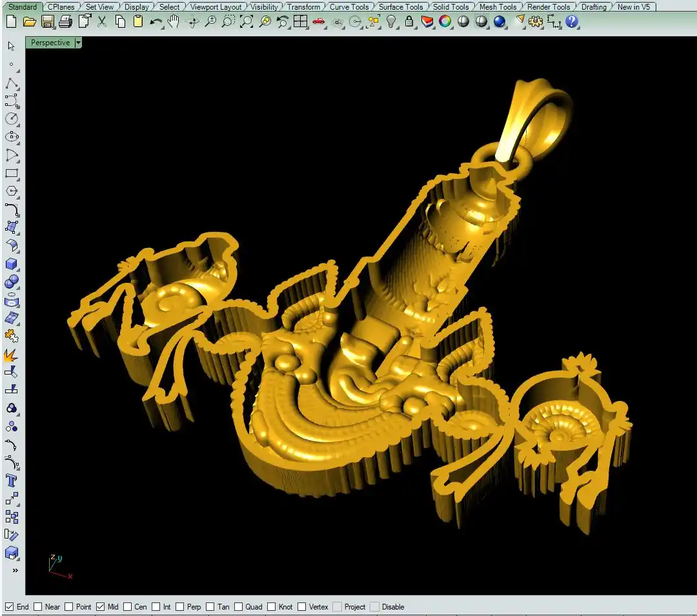Expand the sidebar overflow chevron
697x616 pixels.
click(x=15, y=570)
